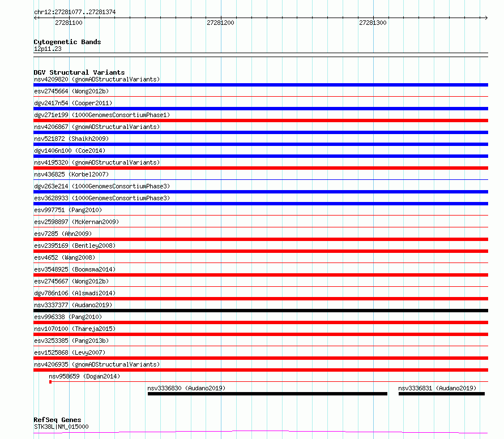This screenshot has width=504, height=439.
Task: Click the dgv271e199 (1000GenomesConsortiumPhase1) label
Action: [102, 115]
